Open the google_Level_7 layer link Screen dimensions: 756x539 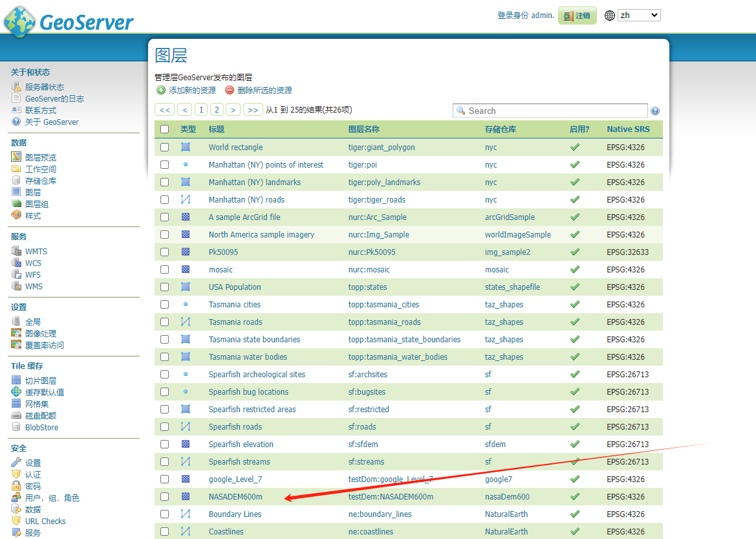(x=235, y=479)
